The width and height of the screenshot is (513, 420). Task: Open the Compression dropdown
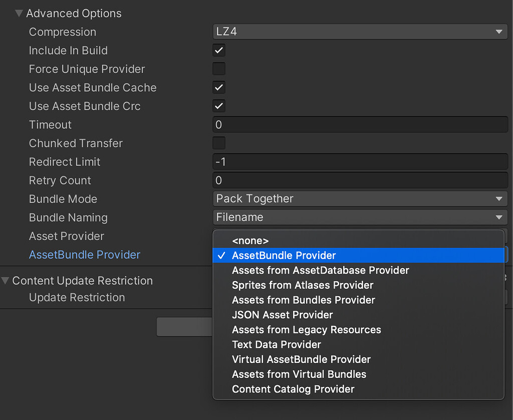pos(360,32)
